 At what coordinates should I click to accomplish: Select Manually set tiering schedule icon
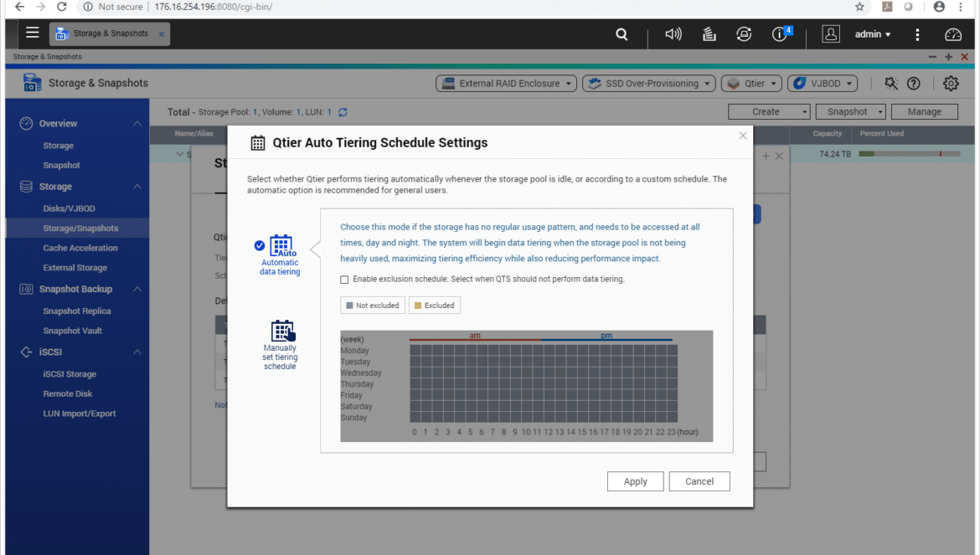coord(282,331)
